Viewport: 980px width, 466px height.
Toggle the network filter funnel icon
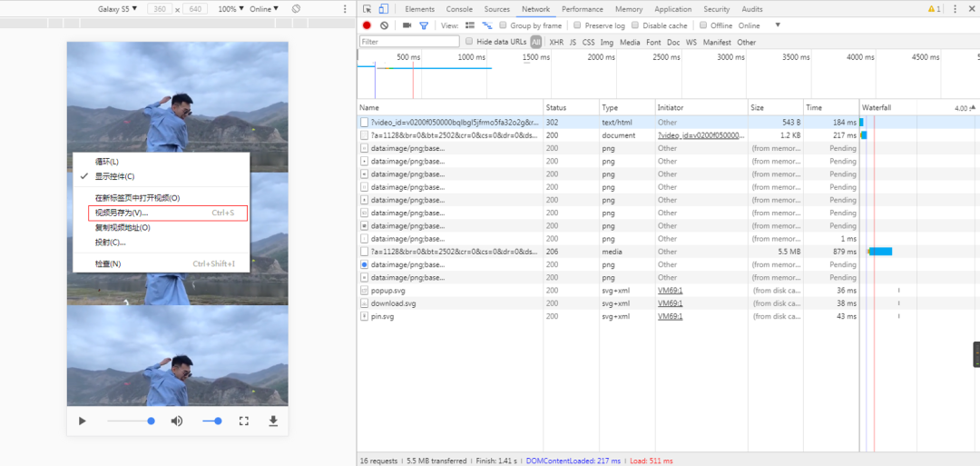pyautogui.click(x=424, y=25)
